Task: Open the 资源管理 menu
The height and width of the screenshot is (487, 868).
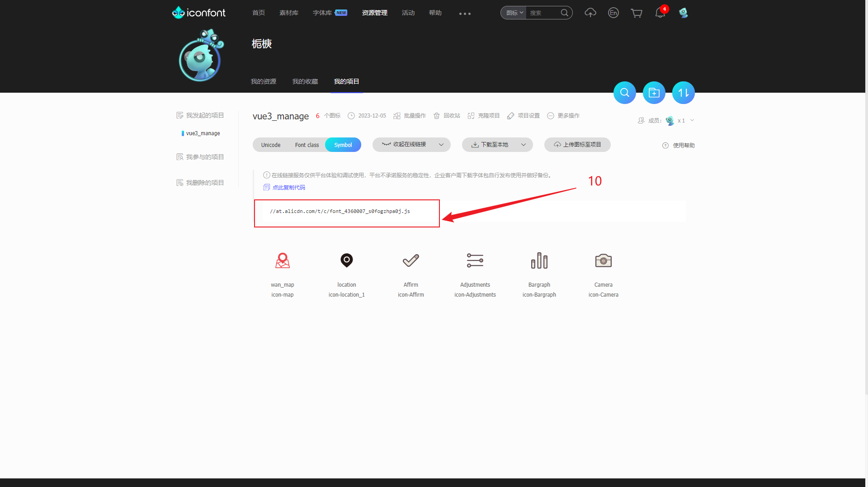Action: tap(374, 13)
